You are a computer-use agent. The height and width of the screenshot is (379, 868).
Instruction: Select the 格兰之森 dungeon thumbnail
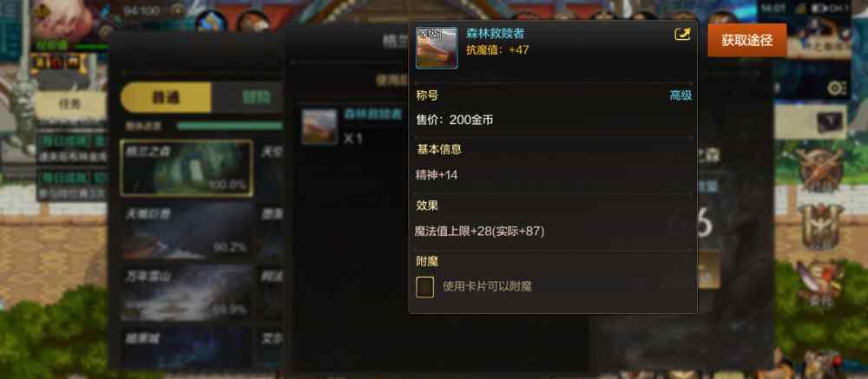click(x=187, y=168)
